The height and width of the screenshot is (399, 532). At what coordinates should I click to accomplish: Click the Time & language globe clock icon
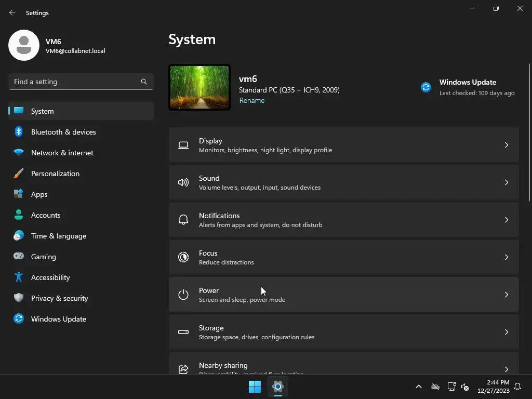pos(19,235)
